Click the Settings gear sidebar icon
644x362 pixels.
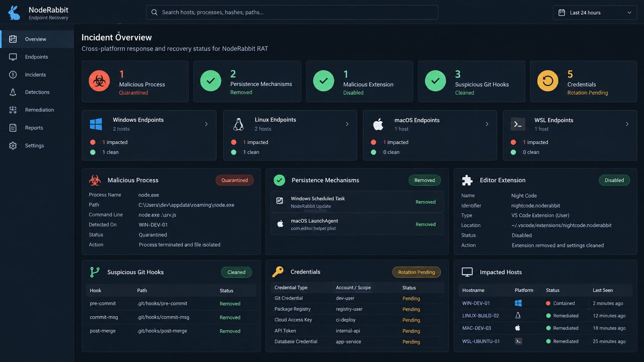[13, 145]
